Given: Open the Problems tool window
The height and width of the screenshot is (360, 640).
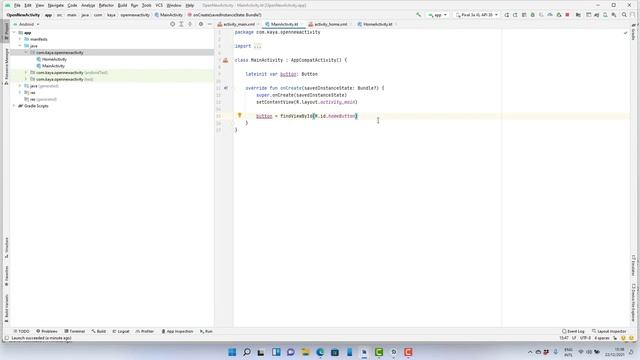Looking at the screenshot, I should [47, 331].
